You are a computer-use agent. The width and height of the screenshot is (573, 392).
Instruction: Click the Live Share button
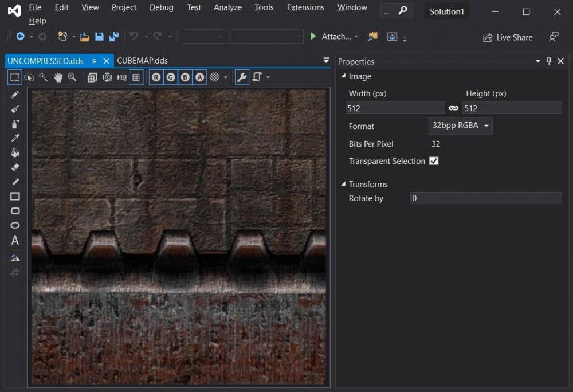tap(508, 37)
